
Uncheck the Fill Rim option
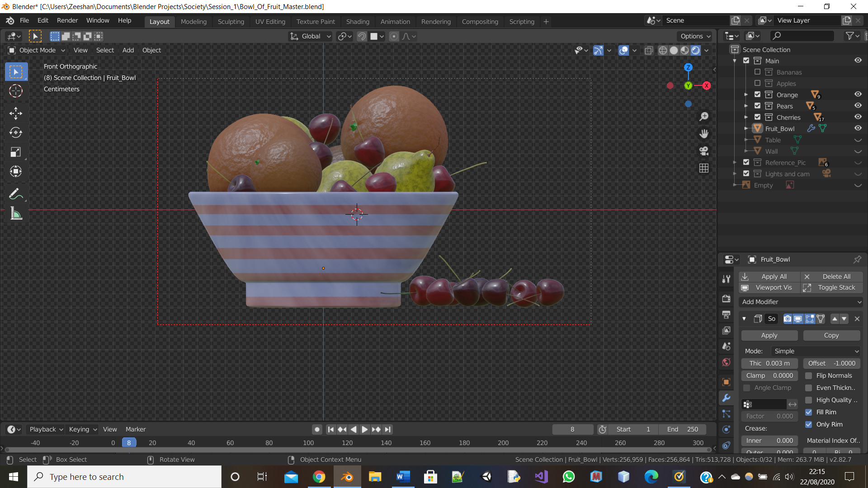[x=809, y=412]
